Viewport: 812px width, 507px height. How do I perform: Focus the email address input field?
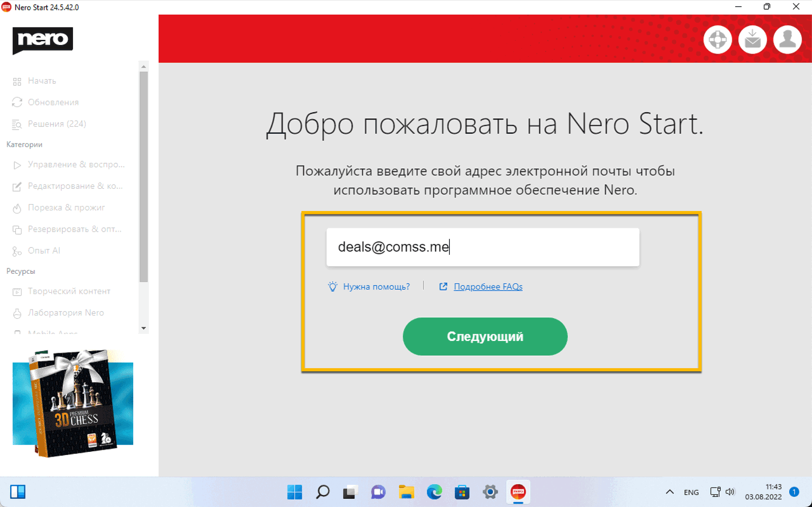click(483, 247)
